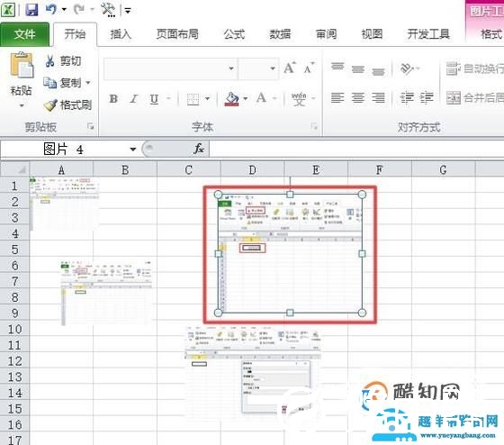Click the Excel application icon
504x445 pixels.
coord(8,10)
